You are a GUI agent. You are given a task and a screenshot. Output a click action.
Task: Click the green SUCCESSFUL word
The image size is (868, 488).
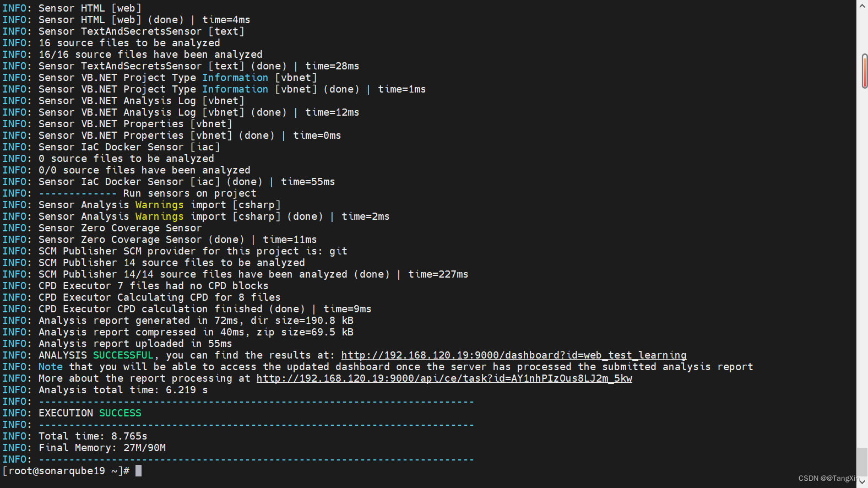(123, 355)
